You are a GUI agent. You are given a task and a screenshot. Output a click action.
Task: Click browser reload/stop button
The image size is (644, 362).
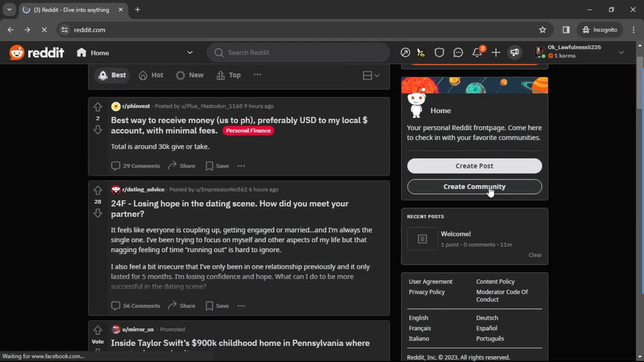coord(44,30)
